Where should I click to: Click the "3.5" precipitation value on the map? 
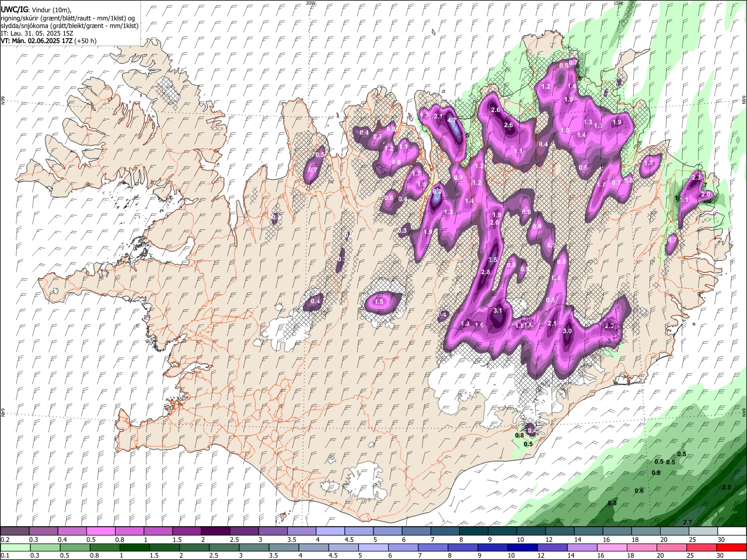[x=492, y=260]
